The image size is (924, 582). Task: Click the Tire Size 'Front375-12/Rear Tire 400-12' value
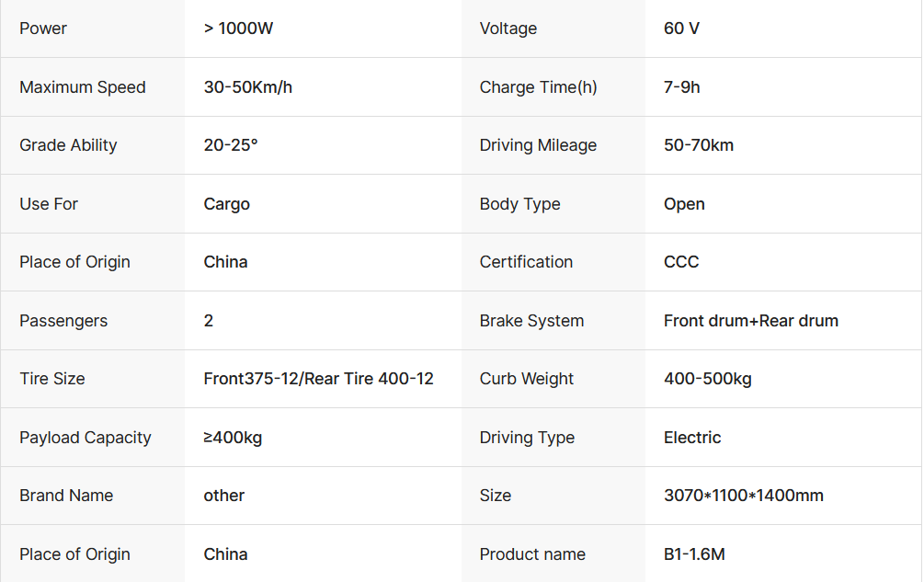(318, 379)
